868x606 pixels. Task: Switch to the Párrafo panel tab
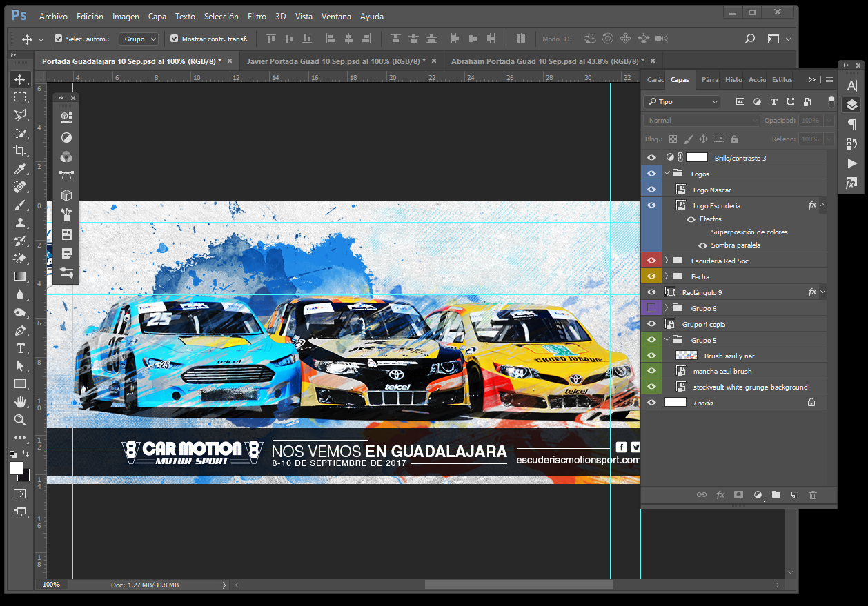(709, 80)
